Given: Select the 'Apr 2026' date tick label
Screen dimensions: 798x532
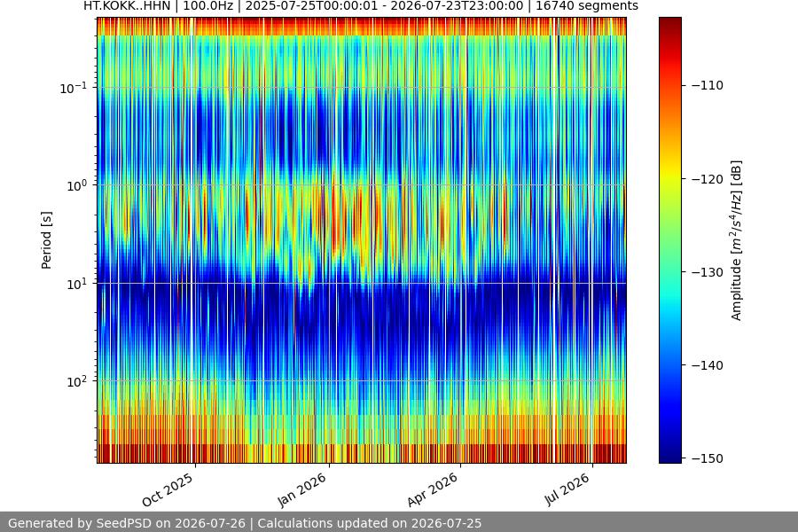Looking at the screenshot, I should tap(433, 489).
